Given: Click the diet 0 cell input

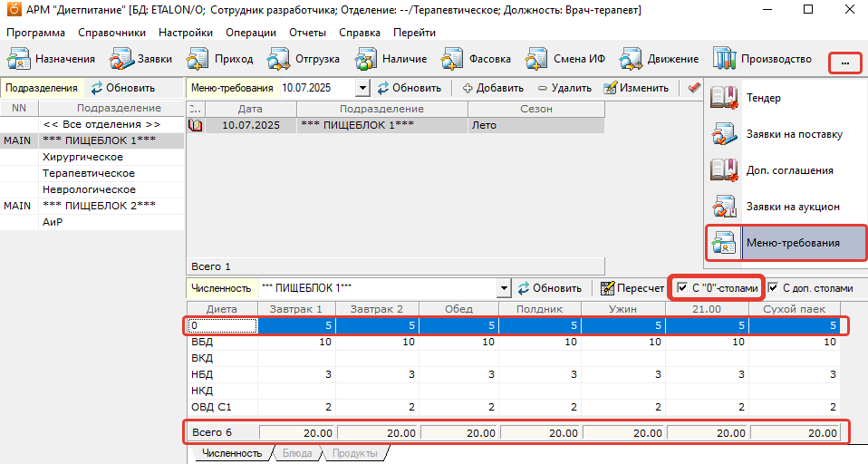Looking at the screenshot, I should (x=223, y=325).
